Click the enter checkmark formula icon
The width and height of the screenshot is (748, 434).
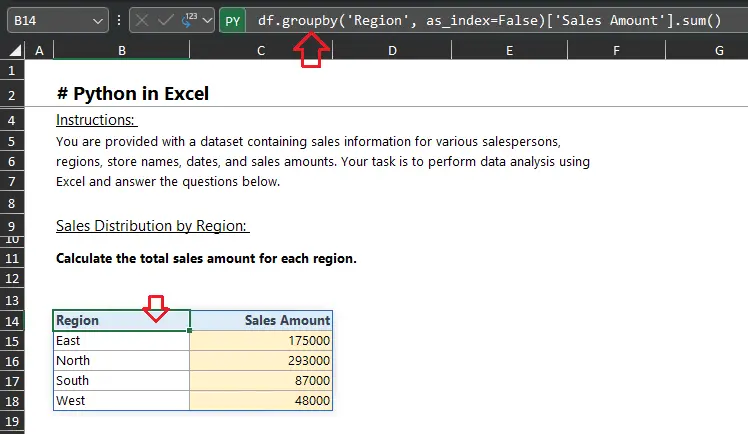[165, 20]
